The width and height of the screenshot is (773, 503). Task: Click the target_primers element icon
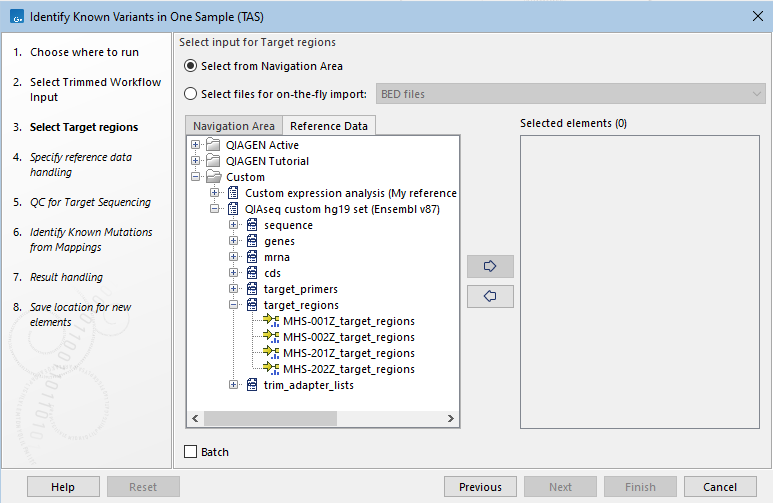(x=251, y=289)
